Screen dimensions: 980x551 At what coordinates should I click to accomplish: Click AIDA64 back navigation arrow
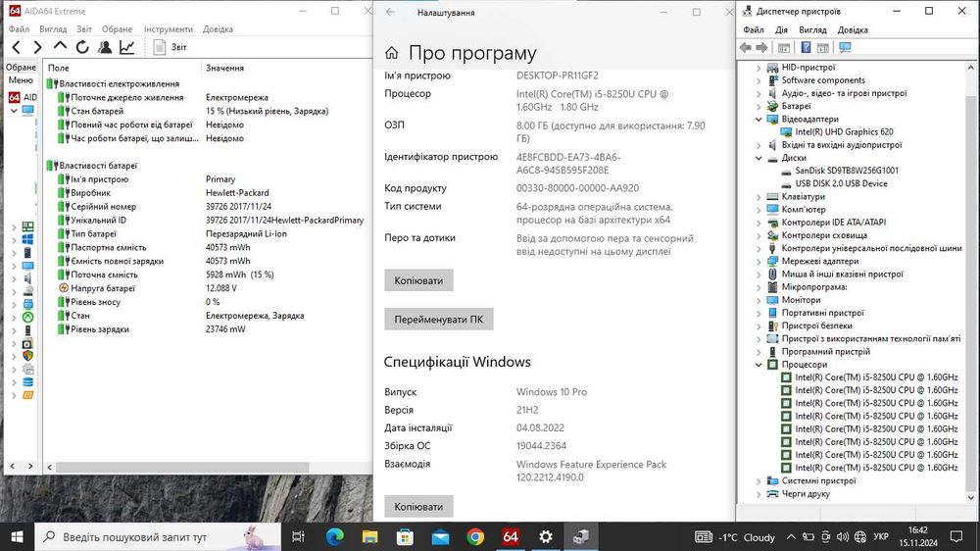tap(17, 47)
